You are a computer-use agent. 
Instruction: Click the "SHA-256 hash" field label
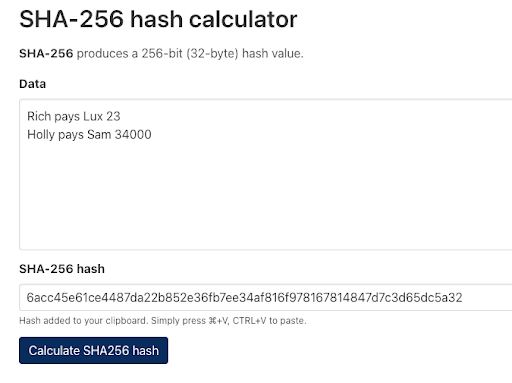(x=62, y=269)
